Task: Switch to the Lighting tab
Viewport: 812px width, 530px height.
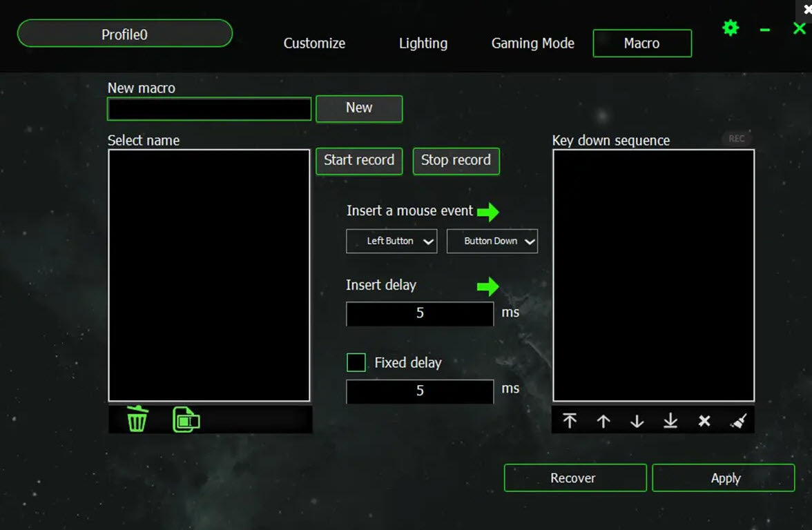Action: click(423, 43)
